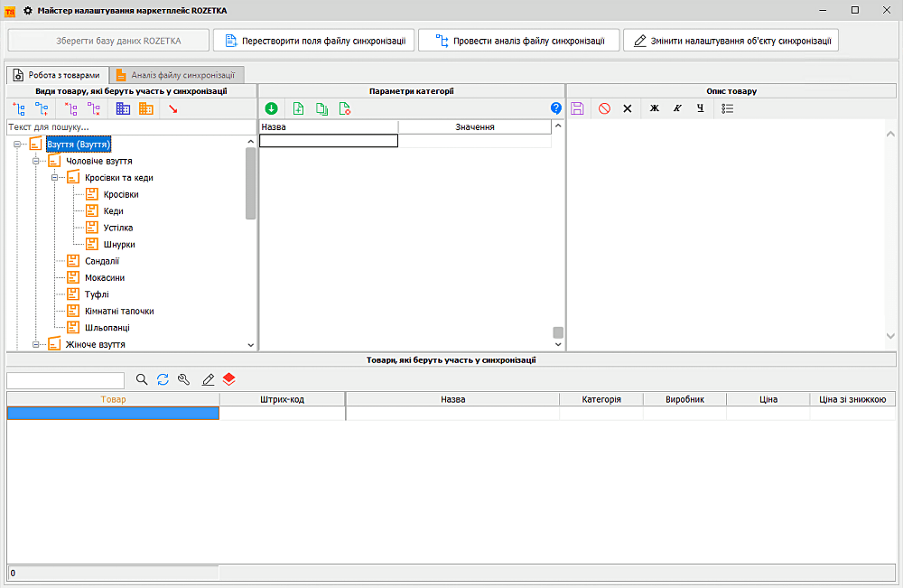Click the Перестворити поля файлу синхронізації button

(314, 41)
